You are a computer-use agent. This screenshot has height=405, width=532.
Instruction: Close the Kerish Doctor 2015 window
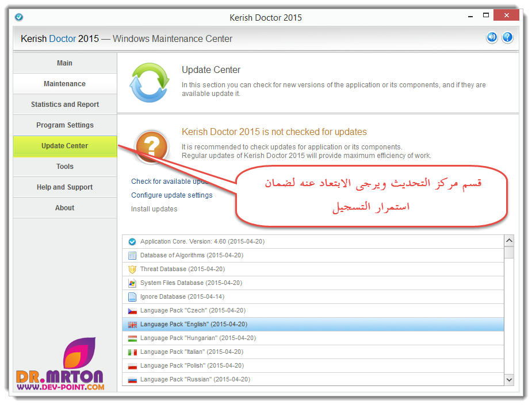click(x=506, y=16)
